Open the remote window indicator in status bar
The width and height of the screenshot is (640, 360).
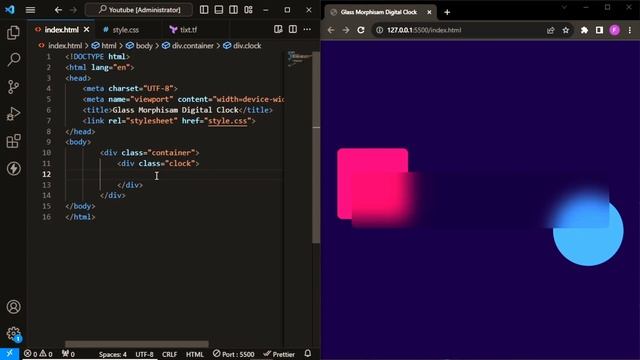click(x=9, y=353)
